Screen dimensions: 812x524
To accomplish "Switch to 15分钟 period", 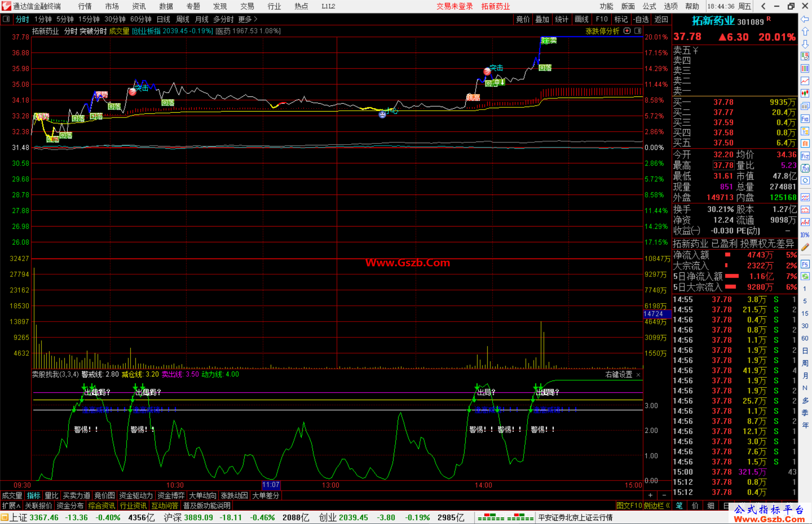I will pos(89,19).
